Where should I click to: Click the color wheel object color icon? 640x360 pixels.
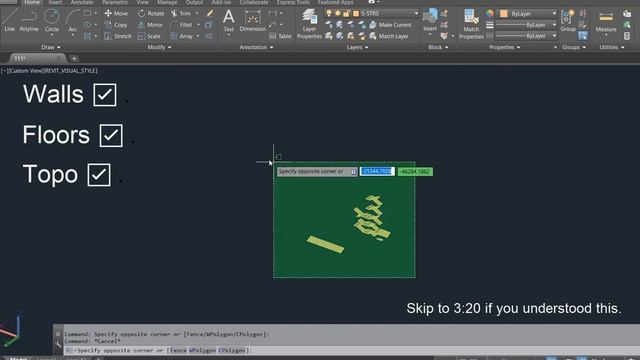pyautogui.click(x=489, y=13)
